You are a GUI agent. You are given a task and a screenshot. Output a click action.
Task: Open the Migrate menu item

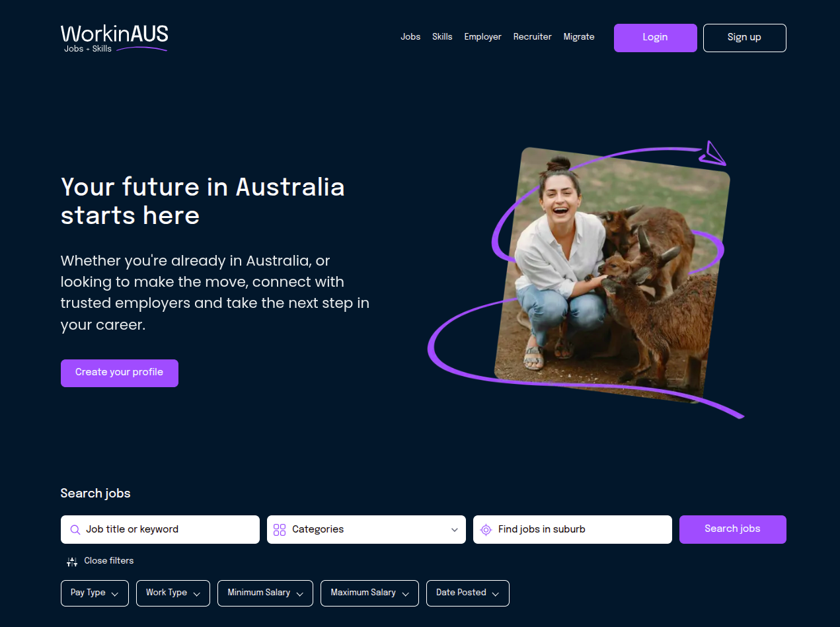point(579,37)
